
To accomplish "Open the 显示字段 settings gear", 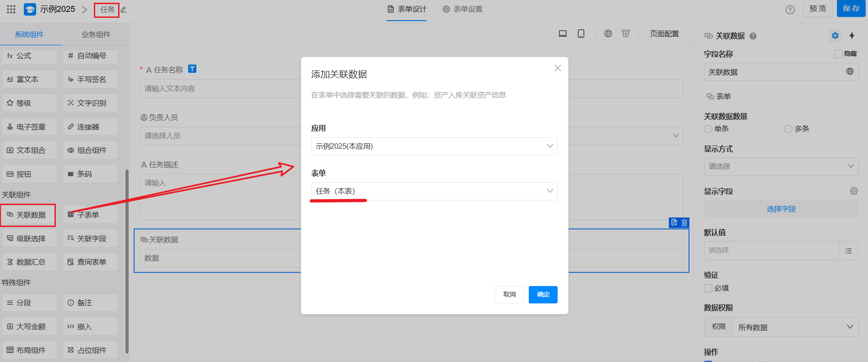I will (853, 191).
